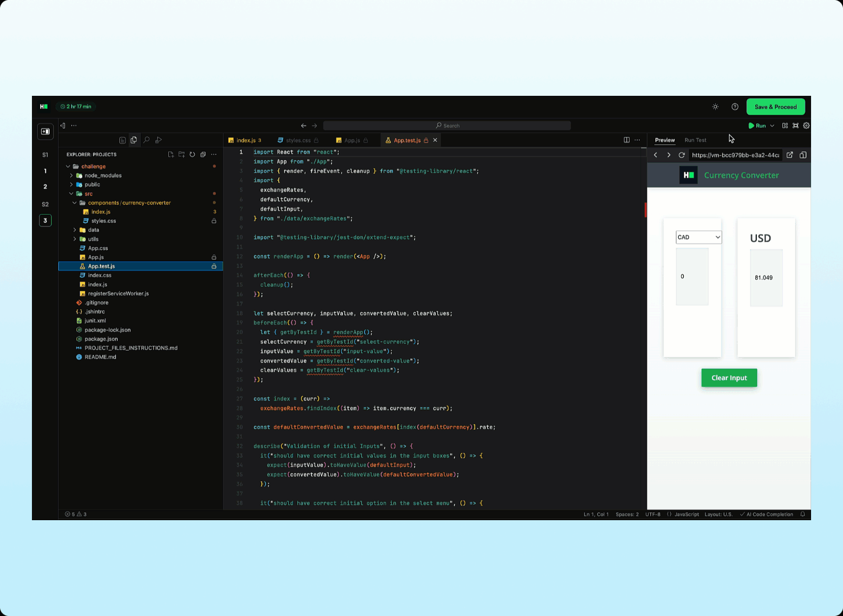This screenshot has height=616, width=843.
Task: Select question 3 in sidebar
Action: click(x=45, y=220)
